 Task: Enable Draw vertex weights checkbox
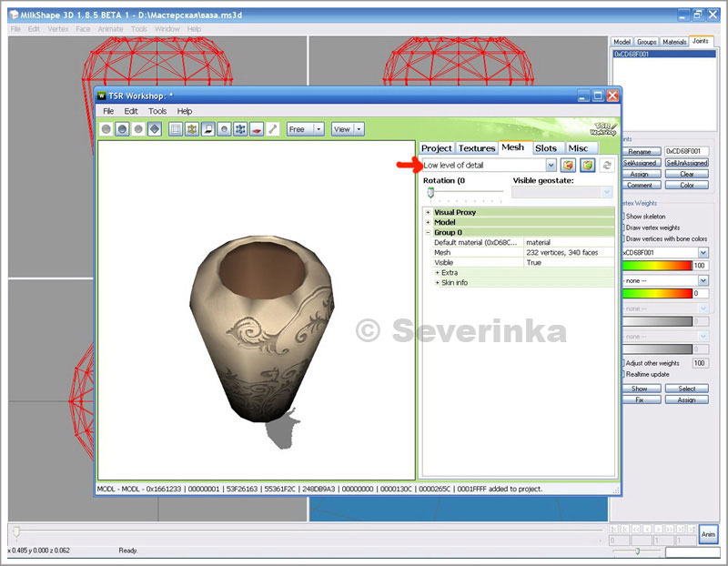[x=622, y=227]
